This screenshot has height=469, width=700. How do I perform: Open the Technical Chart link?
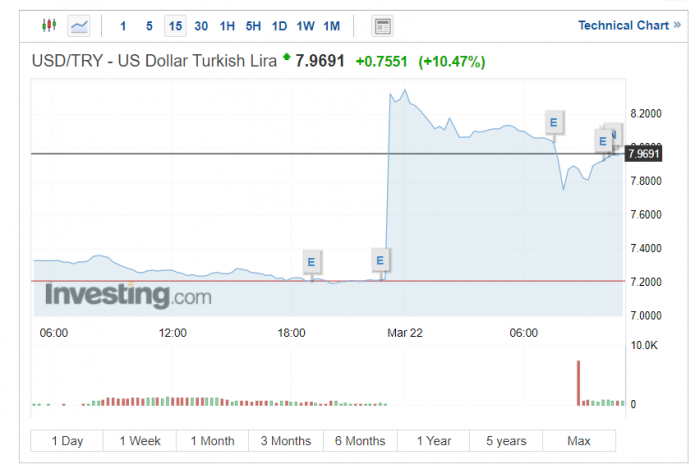(629, 25)
